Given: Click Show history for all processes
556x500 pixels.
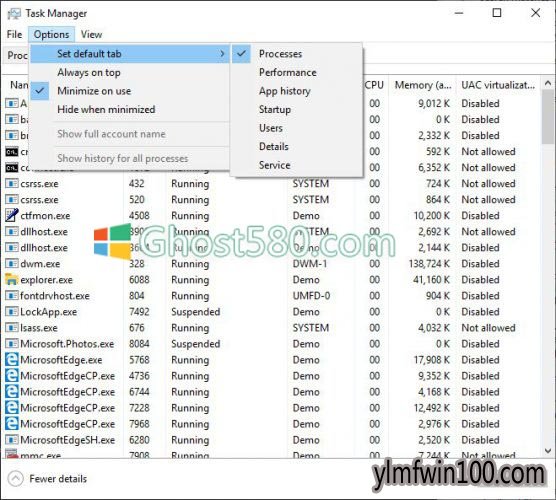Looking at the screenshot, I should pos(129,158).
